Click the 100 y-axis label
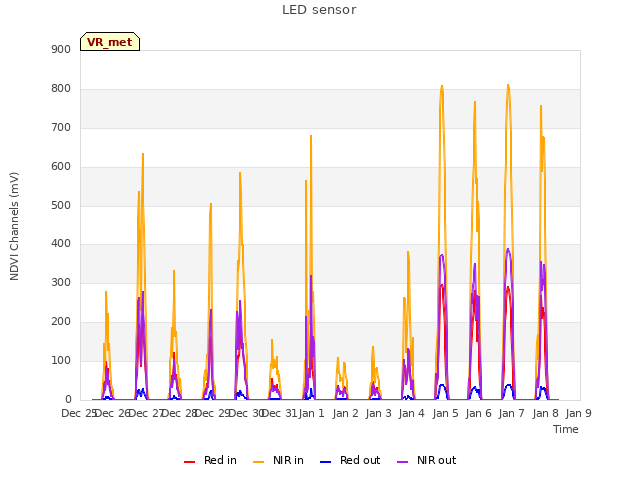This screenshot has height=480, width=640. click(x=61, y=360)
